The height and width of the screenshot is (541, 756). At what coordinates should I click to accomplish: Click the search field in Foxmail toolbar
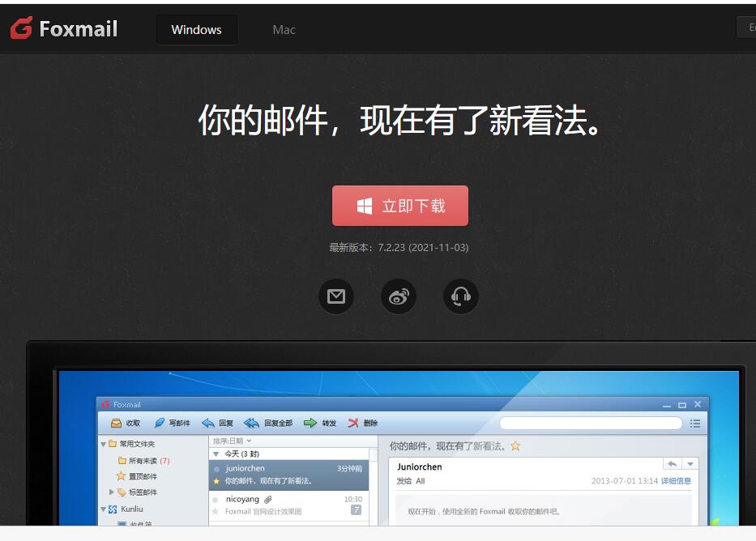591,423
